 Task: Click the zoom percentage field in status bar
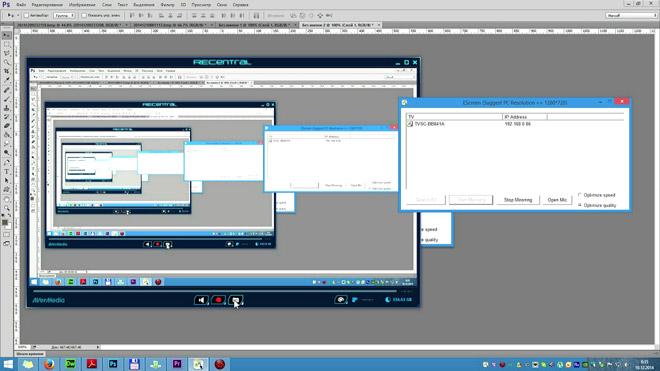pyautogui.click(x=23, y=347)
